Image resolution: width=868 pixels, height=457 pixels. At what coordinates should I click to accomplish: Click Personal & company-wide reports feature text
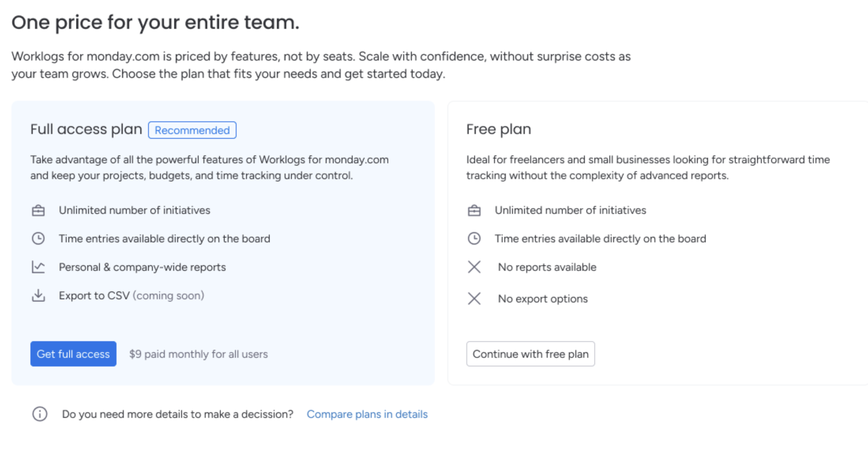[x=142, y=267]
